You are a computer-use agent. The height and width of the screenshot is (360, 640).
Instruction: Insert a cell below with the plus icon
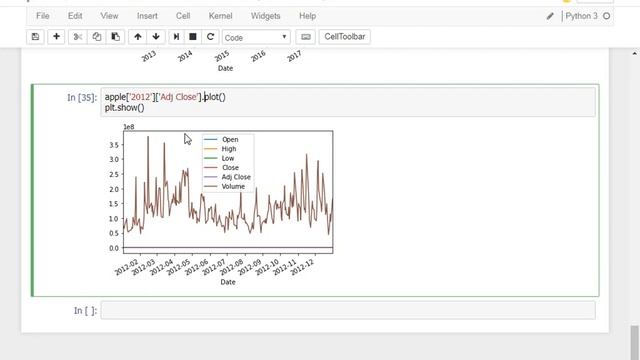[56, 37]
